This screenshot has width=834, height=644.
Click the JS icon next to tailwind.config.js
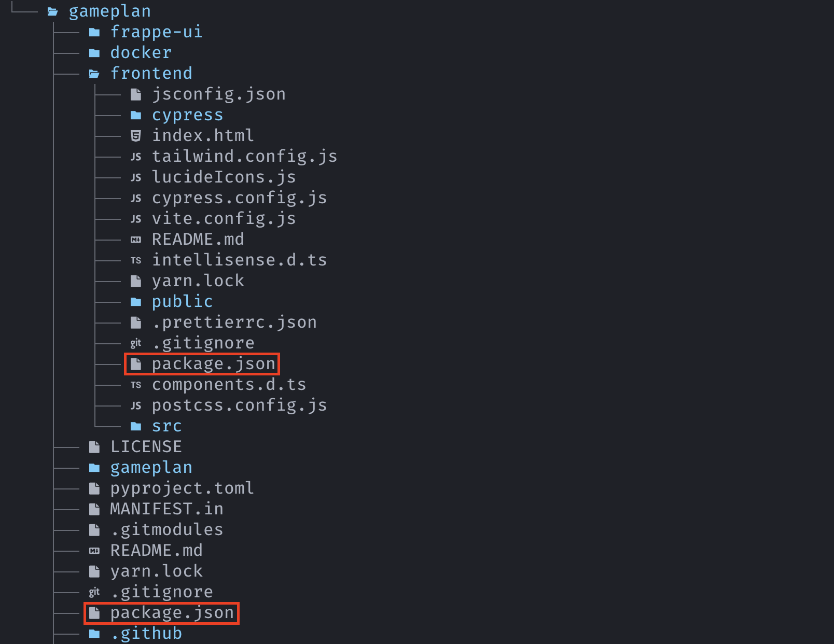pyautogui.click(x=136, y=157)
